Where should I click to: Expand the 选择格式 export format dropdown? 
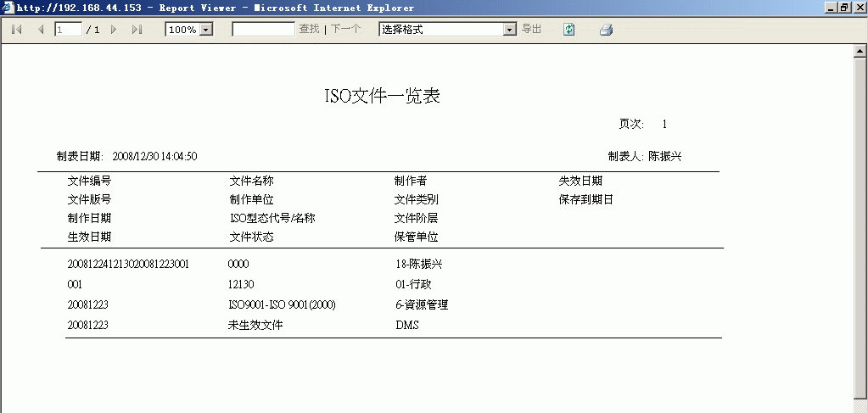(510, 30)
